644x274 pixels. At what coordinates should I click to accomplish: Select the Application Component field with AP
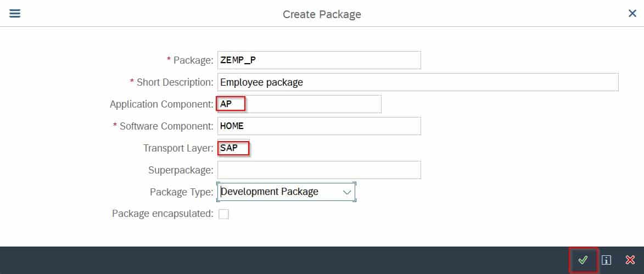[x=299, y=104]
